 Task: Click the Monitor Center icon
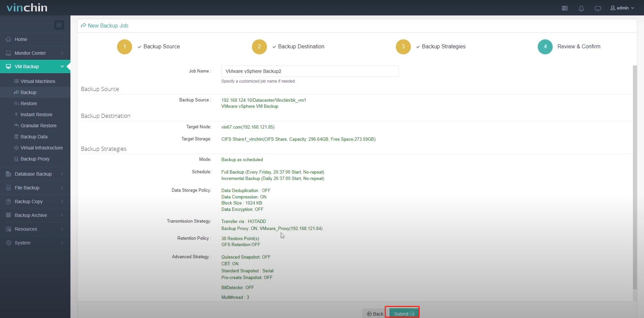9,53
